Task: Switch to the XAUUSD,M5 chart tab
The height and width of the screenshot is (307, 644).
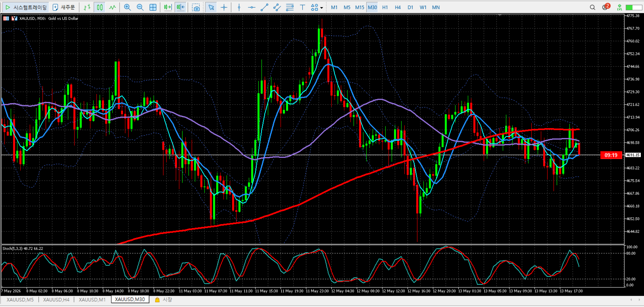Action: [x=20, y=299]
